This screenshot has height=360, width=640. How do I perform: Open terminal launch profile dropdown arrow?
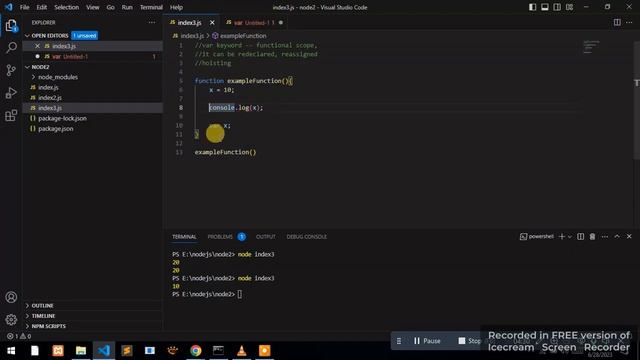tap(570, 237)
